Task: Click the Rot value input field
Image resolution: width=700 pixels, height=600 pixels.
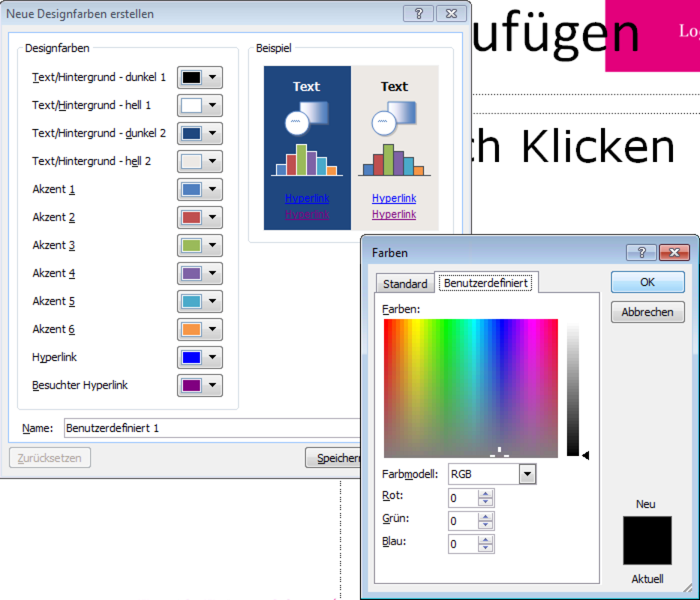Action: click(x=462, y=498)
